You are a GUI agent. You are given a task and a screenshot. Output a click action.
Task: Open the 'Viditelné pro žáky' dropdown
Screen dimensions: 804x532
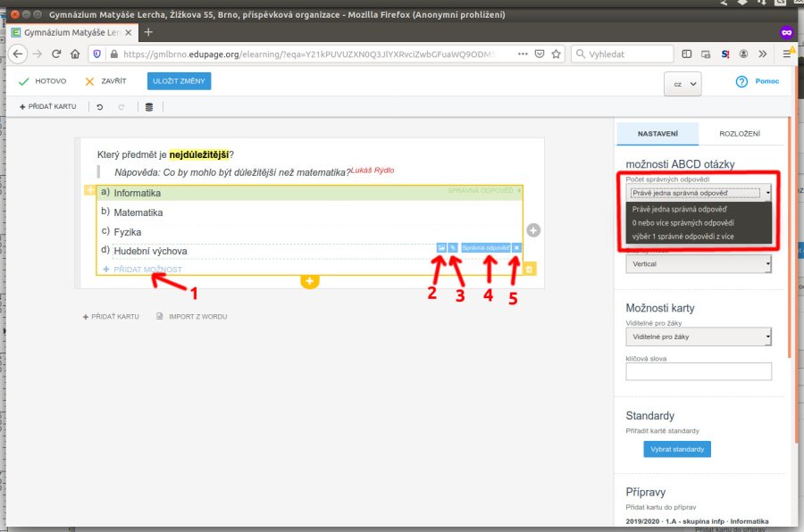[x=699, y=337]
